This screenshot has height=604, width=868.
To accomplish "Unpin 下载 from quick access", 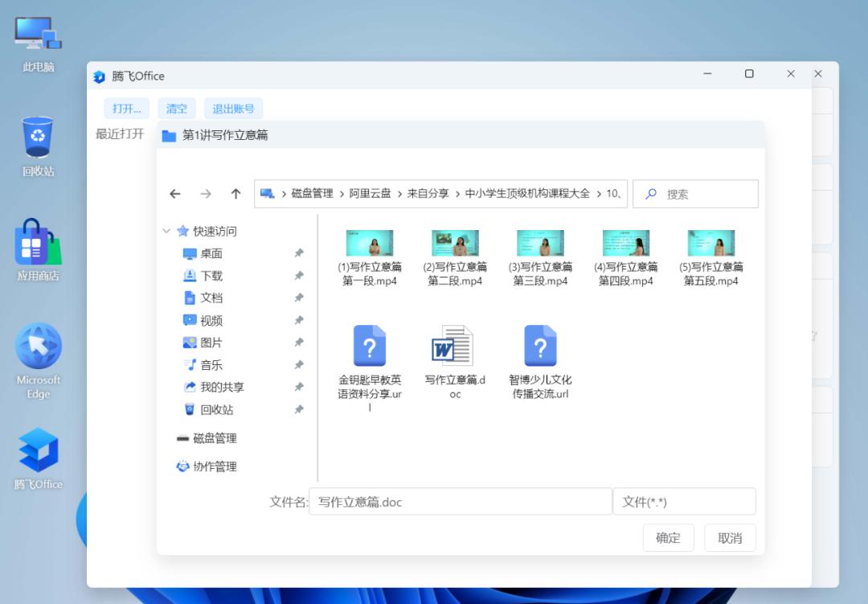I will point(299,275).
